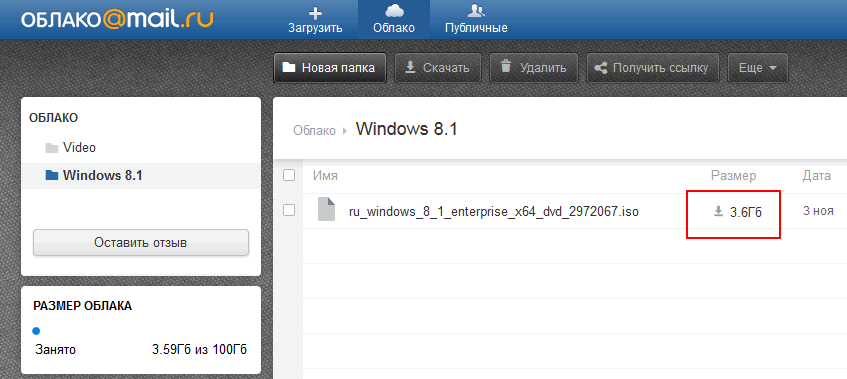Expand the Еще dropdown menu

(757, 68)
